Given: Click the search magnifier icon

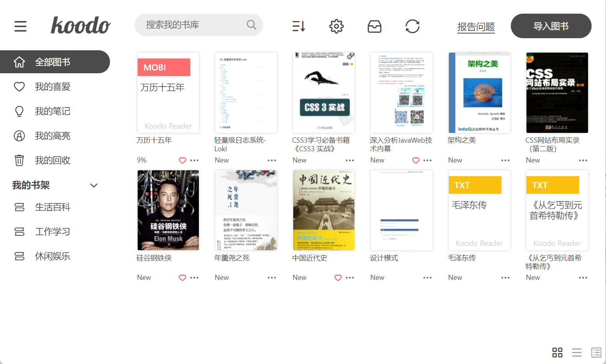Looking at the screenshot, I should tap(252, 25).
